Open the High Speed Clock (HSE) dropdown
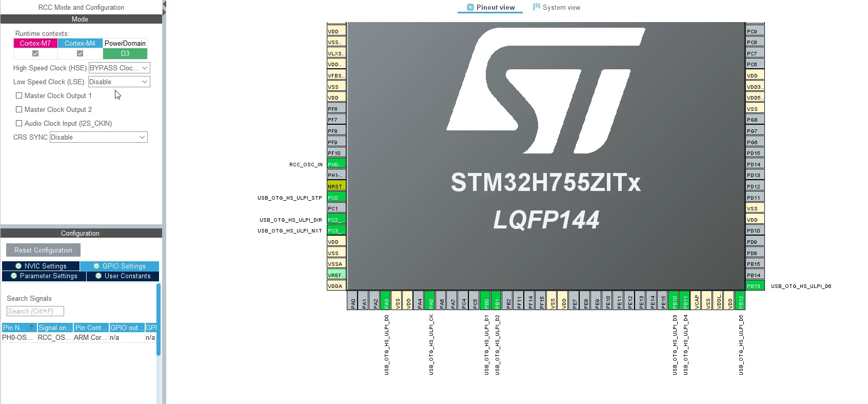This screenshot has height=404, width=868. pos(119,68)
